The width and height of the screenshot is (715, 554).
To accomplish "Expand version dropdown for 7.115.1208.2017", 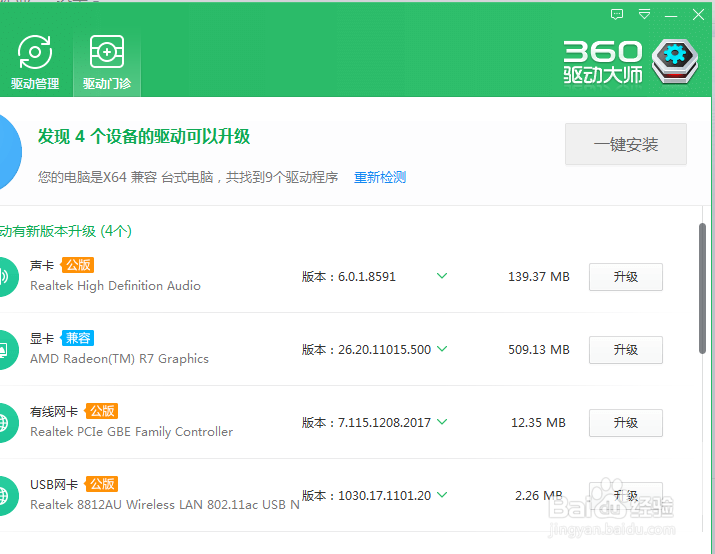I will click(441, 422).
